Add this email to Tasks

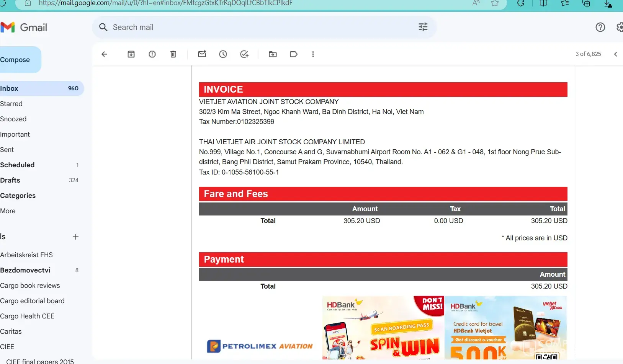[244, 54]
